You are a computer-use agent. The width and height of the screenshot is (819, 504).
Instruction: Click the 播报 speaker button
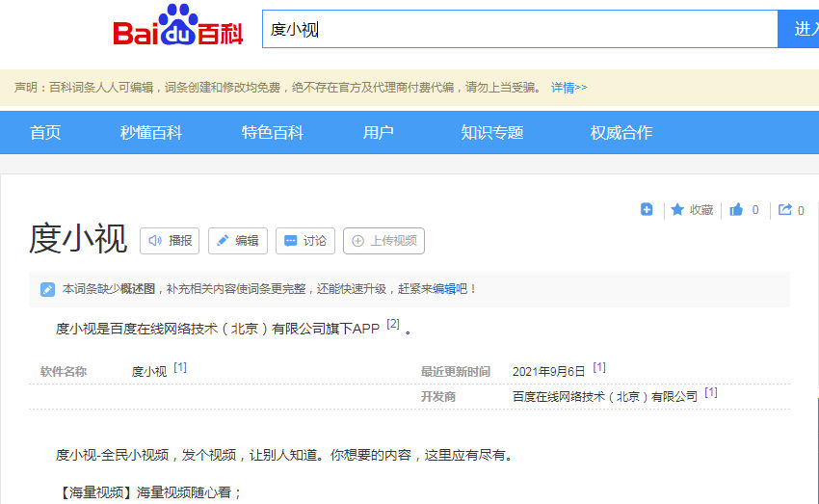(x=170, y=241)
